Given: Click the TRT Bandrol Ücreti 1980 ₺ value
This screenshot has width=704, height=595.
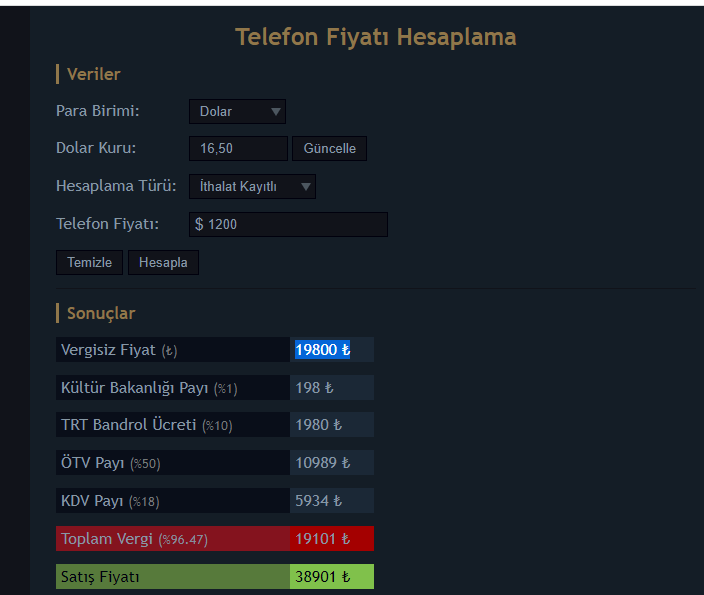Looking at the screenshot, I should [318, 425].
